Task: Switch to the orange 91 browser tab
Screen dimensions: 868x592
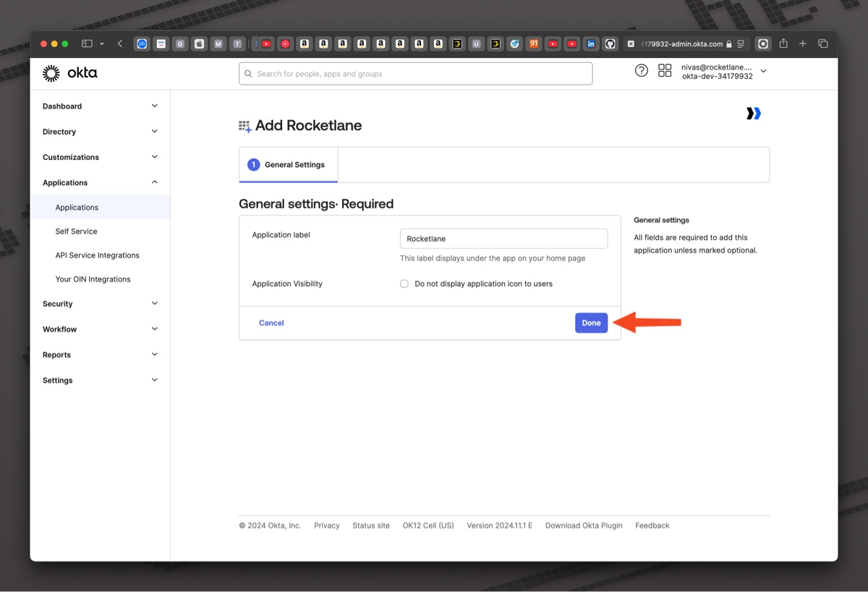Action: 533,43
